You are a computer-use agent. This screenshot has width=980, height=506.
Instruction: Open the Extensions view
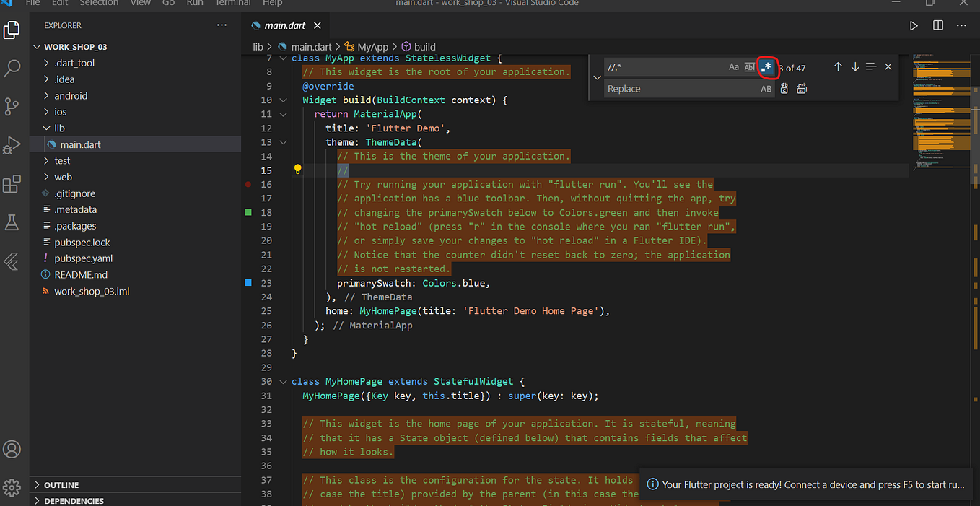[x=12, y=184]
